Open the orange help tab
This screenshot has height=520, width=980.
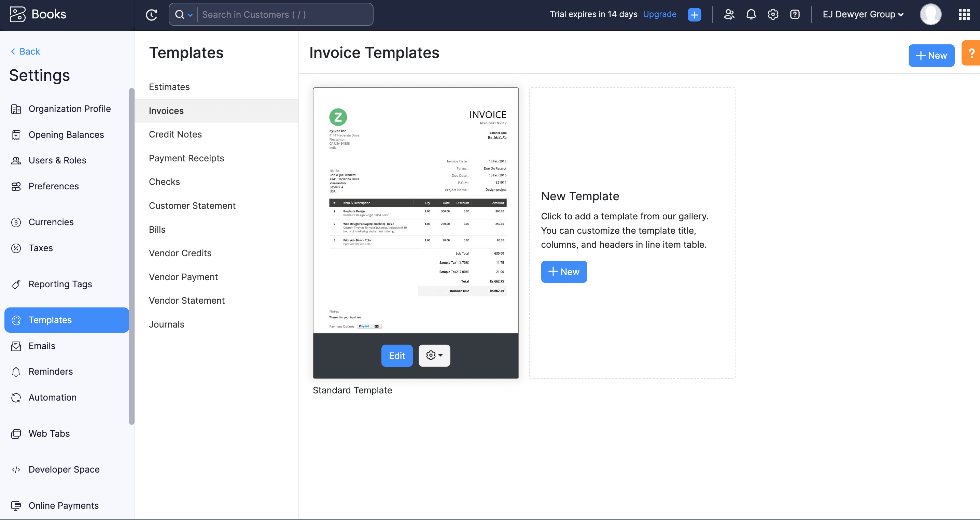coord(971,53)
